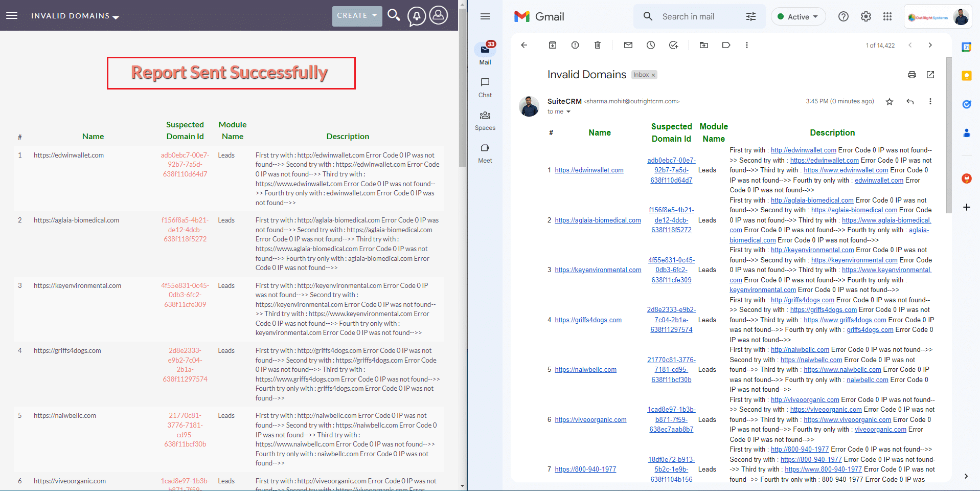
Task: Print the Invalid Domains email
Action: coord(912,75)
